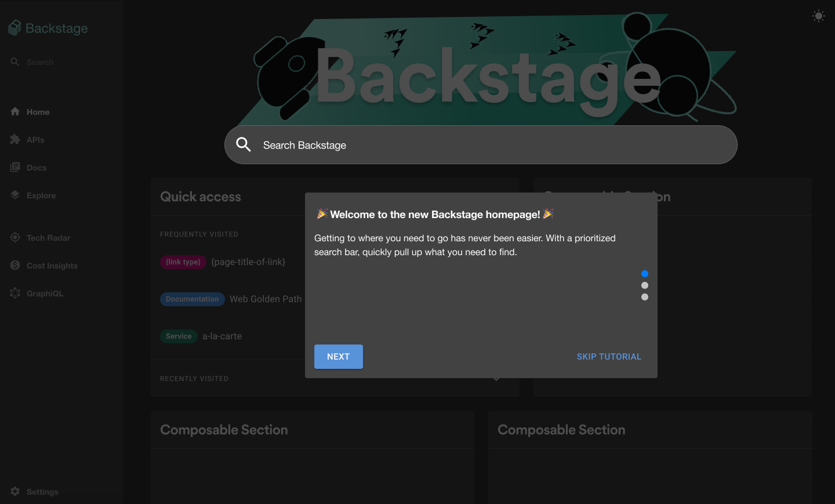Click the Cost Insights dollar icon
Viewport: 835px width, 504px height.
[15, 265]
